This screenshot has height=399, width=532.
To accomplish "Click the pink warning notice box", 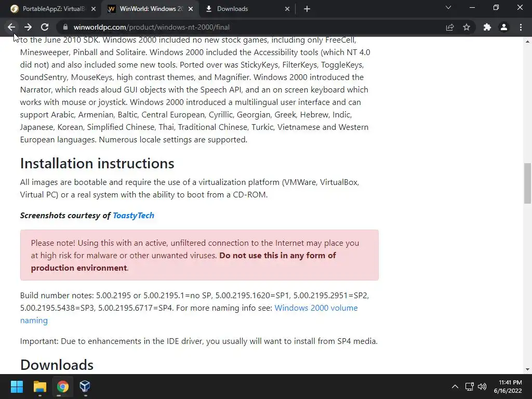I will point(199,255).
